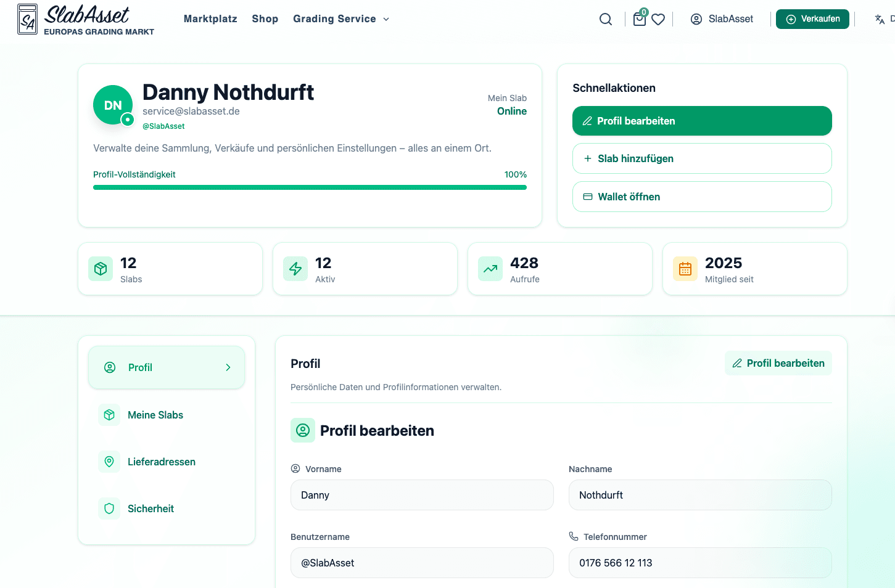
Task: Click the Aufrufe trend chart icon
Action: coord(490,269)
